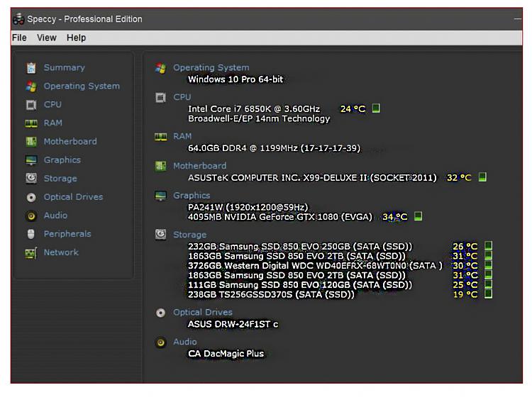Image resolution: width=532 pixels, height=397 pixels.
Task: Switch to the CPU sidebar section
Action: point(52,104)
